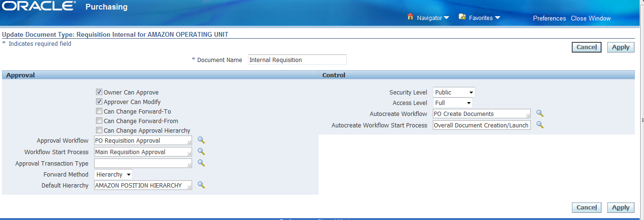Click the Autocreate Workflow text field
The image size is (644, 220).
coord(482,114)
